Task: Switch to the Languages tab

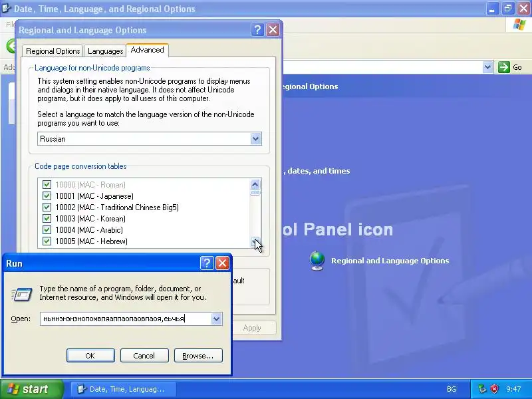Action: [105, 51]
